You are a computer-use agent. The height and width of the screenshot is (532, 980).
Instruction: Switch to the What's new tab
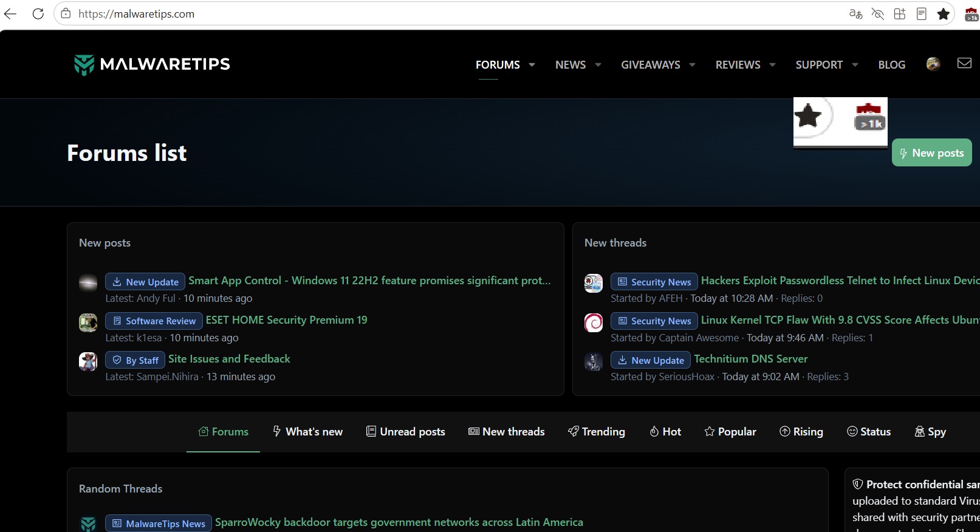coord(307,432)
